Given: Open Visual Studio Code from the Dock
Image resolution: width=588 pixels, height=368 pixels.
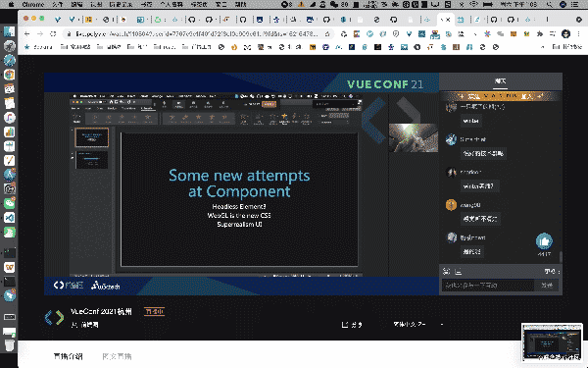Looking at the screenshot, I should tap(10, 218).
